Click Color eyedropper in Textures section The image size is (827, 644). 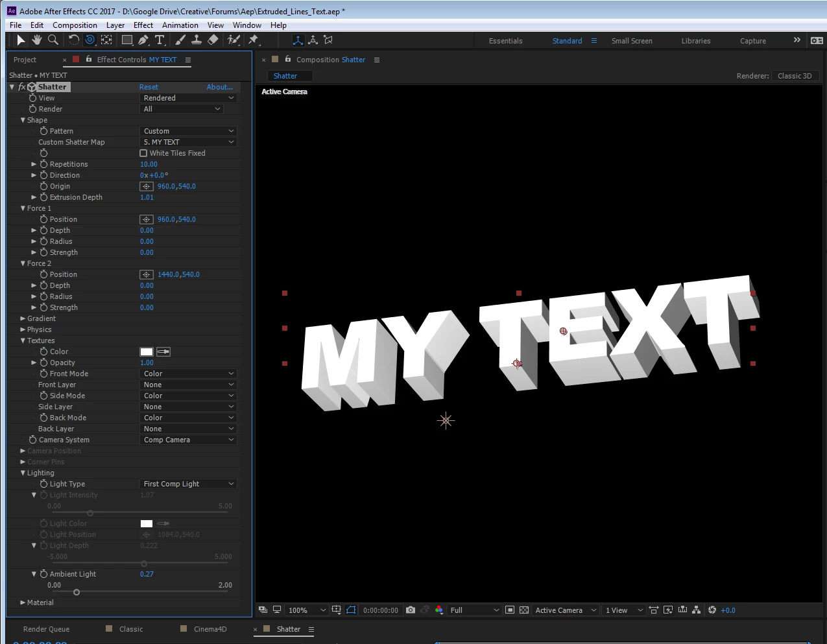(163, 352)
